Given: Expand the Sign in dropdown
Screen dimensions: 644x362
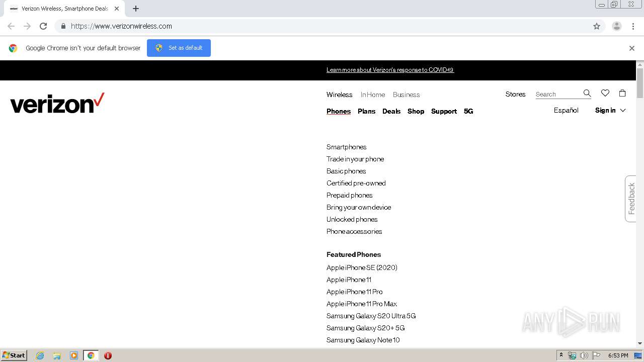Looking at the screenshot, I should (x=610, y=110).
